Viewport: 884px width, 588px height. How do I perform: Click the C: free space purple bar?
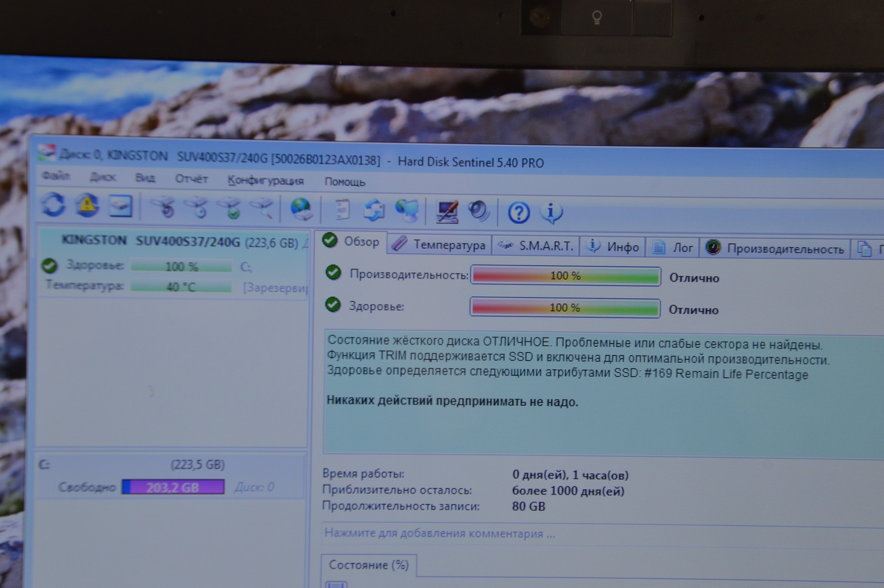pyautogui.click(x=173, y=487)
